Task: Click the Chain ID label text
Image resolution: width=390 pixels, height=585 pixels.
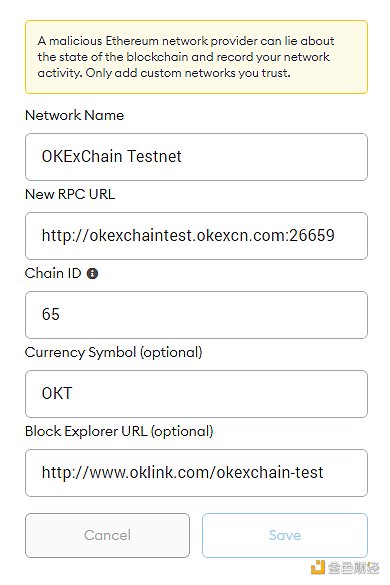Action: [53, 273]
